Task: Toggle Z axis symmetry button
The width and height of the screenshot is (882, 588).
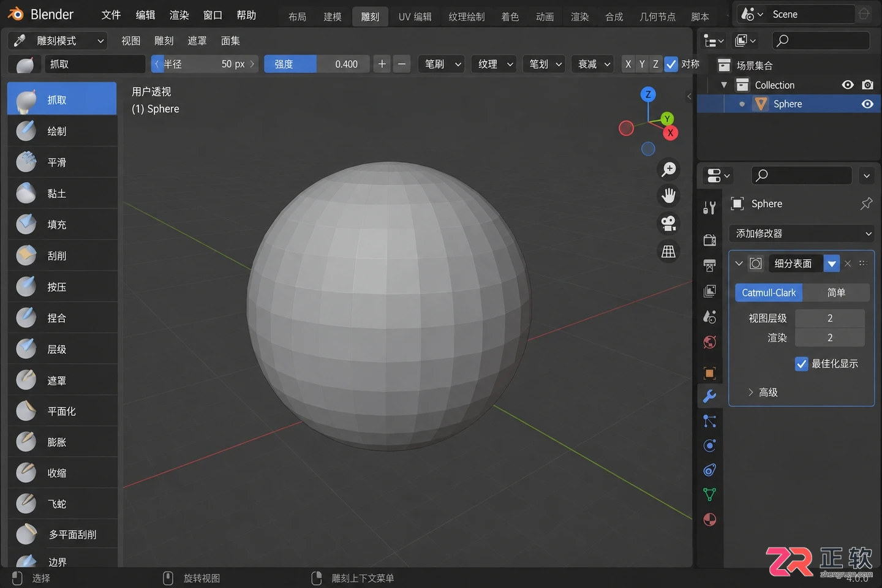Action: [x=655, y=64]
